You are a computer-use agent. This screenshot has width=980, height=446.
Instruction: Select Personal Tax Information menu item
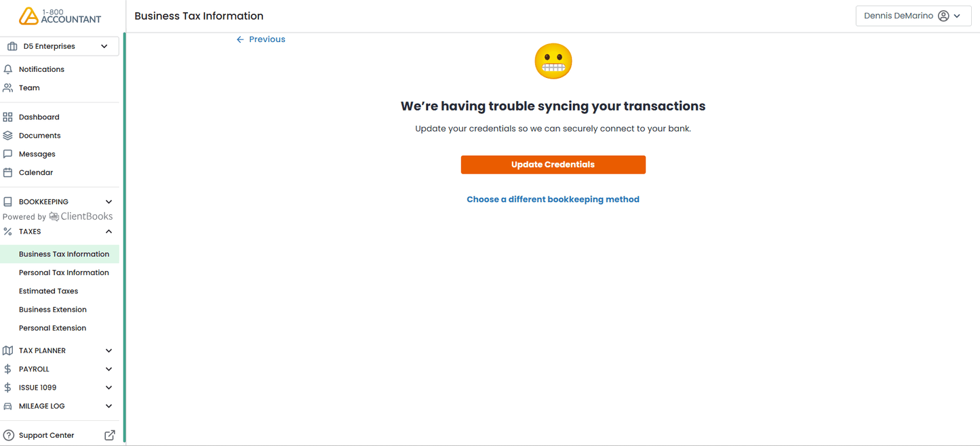pos(64,272)
